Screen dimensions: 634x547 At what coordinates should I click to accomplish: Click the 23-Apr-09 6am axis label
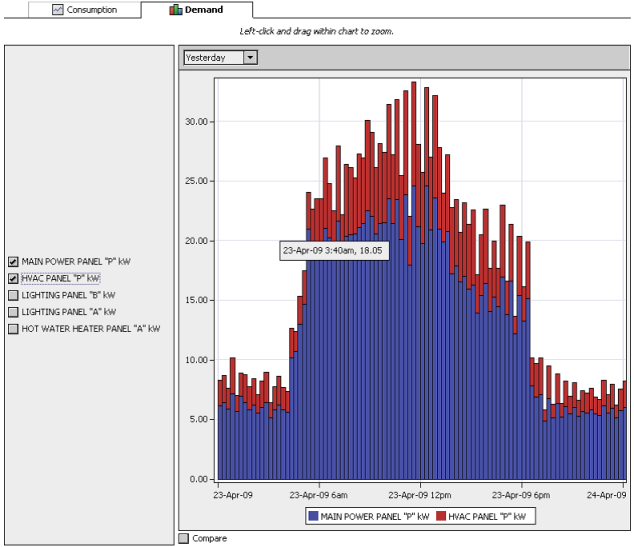[318, 495]
